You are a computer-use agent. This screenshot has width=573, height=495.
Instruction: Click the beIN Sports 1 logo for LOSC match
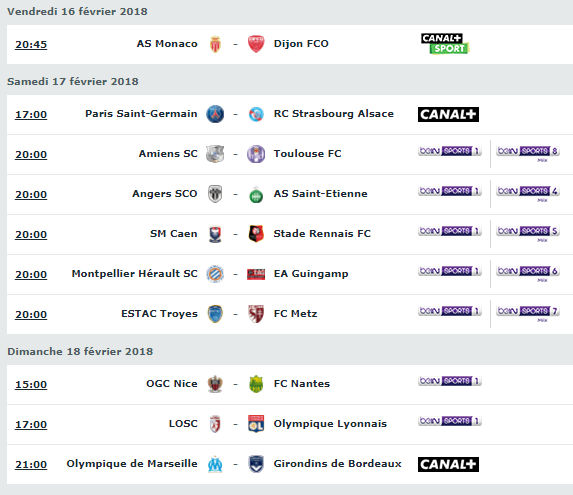[x=450, y=421]
